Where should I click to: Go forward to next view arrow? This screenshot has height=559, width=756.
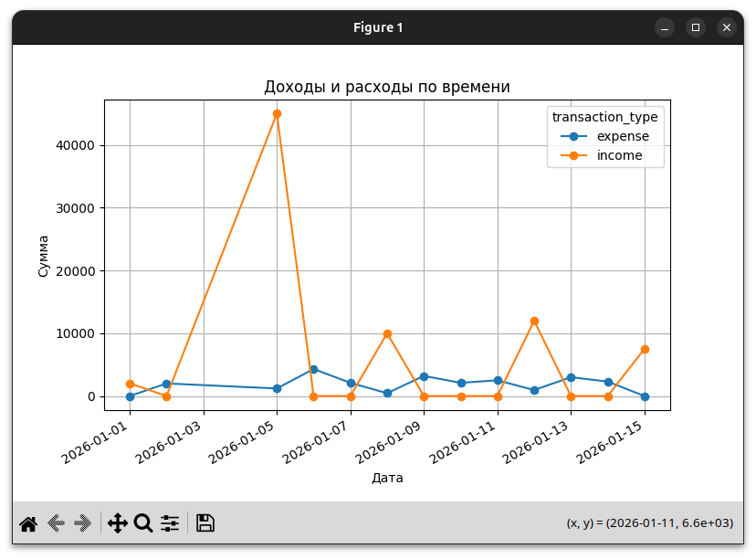click(83, 523)
